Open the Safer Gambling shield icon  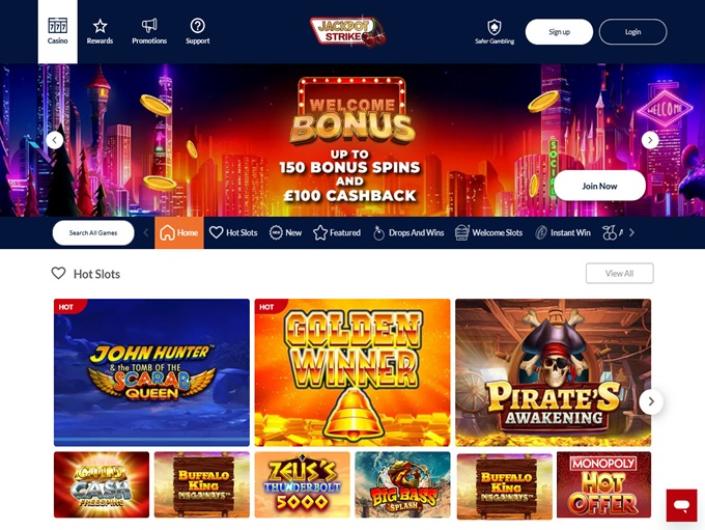494,27
